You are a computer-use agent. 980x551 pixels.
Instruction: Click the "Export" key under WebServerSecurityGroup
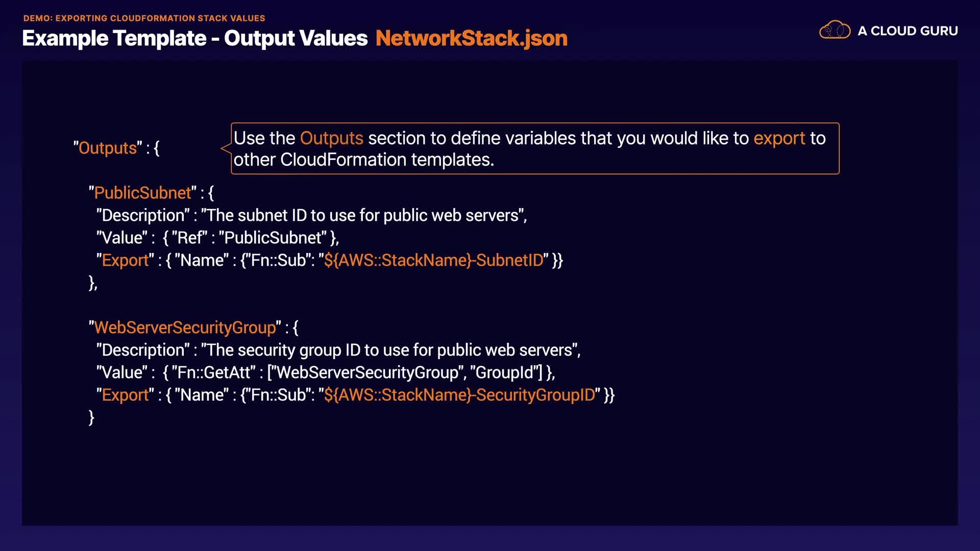(x=125, y=395)
